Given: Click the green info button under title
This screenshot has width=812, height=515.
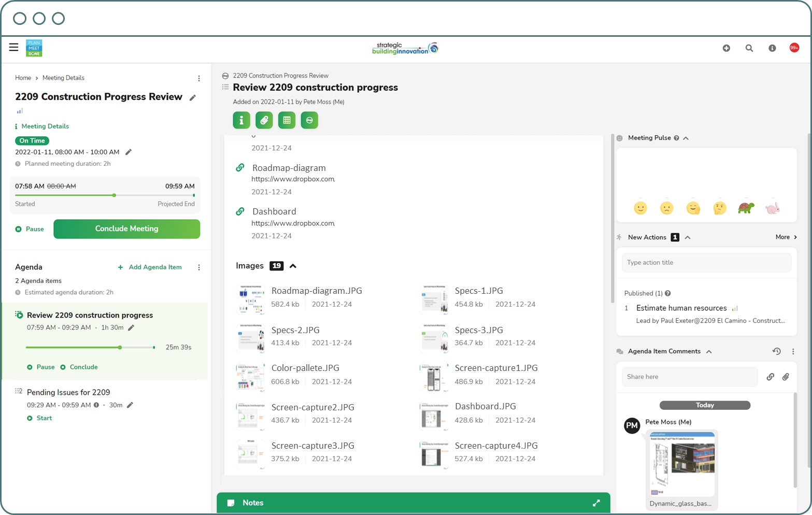Looking at the screenshot, I should tap(241, 120).
